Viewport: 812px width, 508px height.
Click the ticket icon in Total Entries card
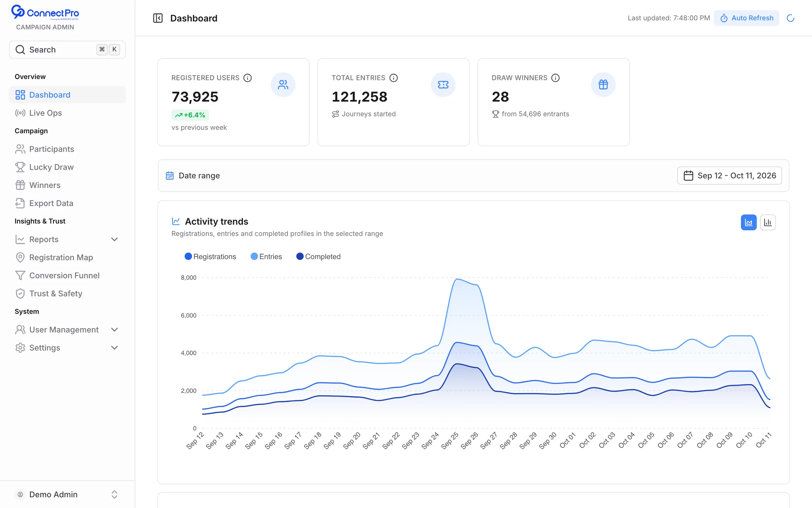(x=443, y=85)
